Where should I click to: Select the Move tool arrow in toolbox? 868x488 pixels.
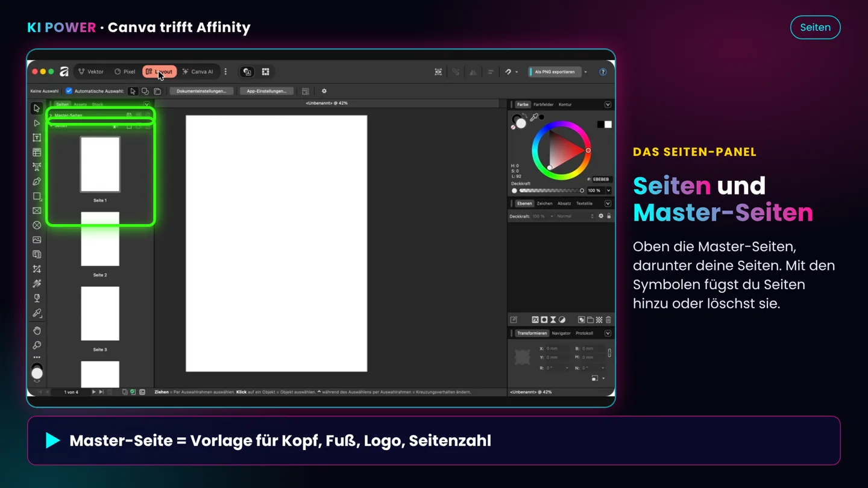37,108
